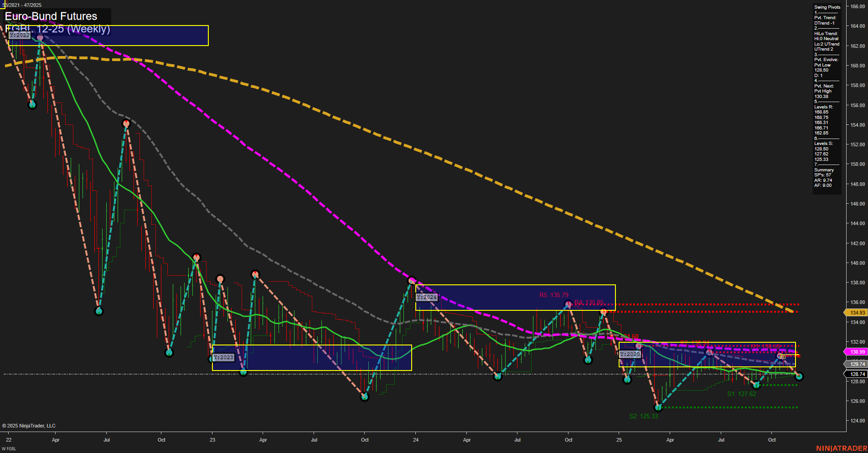Image resolution: width=868 pixels, height=453 pixels.
Task: Click the Euro-Bund Futures chart title
Action: tap(50, 16)
